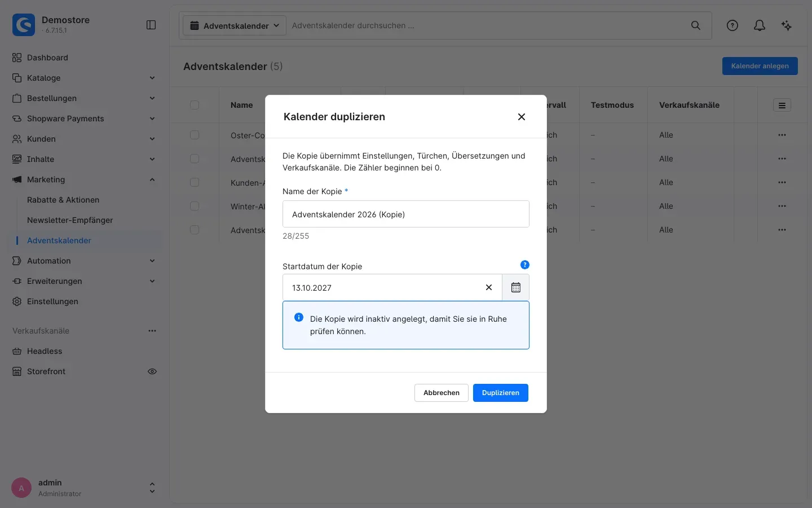Open row actions for Kunden-A row
812x508 pixels.
[x=782, y=182]
